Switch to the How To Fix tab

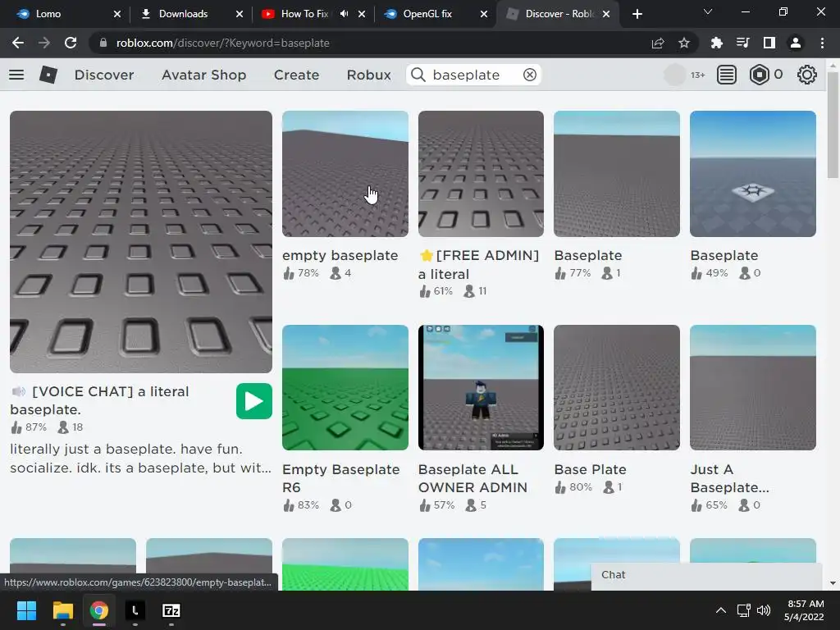pos(304,14)
